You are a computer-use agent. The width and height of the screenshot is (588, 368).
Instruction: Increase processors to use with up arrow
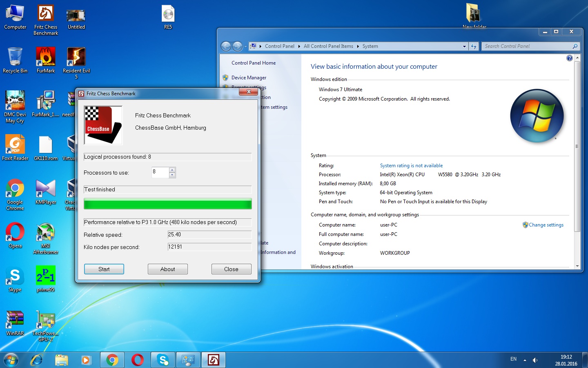click(x=172, y=170)
